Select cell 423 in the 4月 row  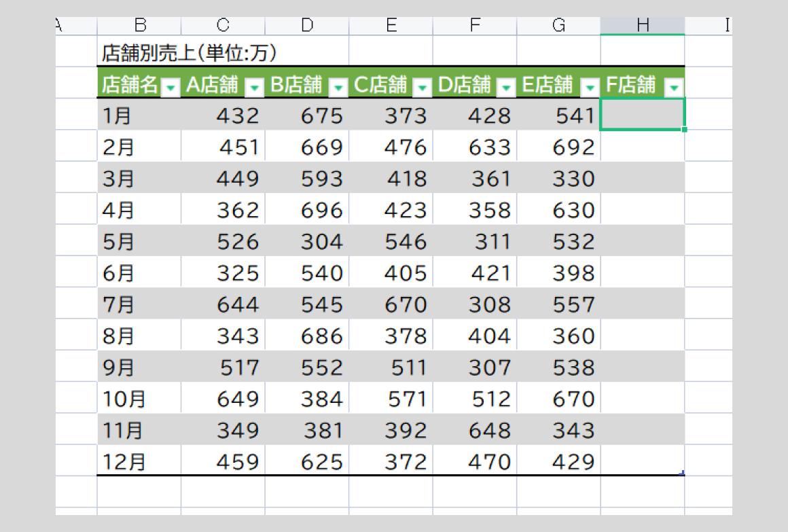(391, 209)
